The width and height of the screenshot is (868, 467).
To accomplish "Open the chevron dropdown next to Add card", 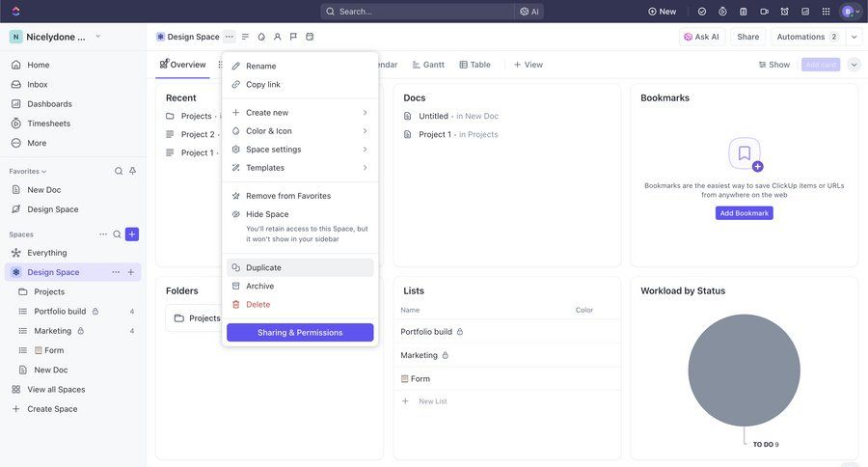I will (854, 65).
